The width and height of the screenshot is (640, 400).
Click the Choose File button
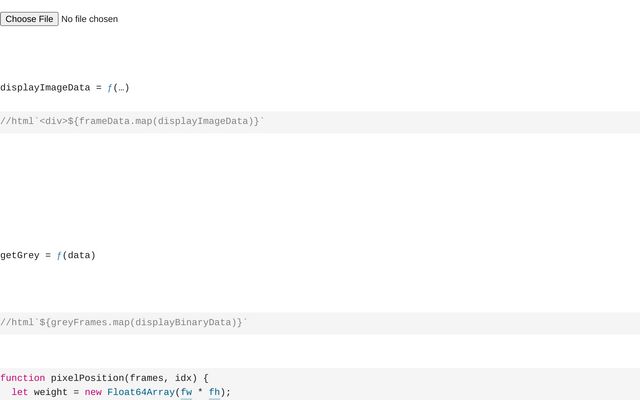point(29,18)
